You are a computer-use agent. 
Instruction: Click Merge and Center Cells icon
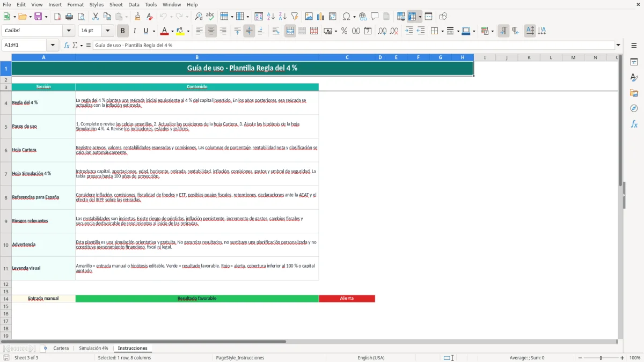pyautogui.click(x=290, y=31)
